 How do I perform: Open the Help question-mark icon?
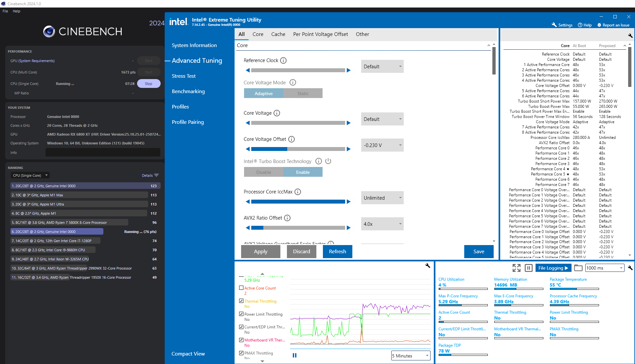click(580, 25)
